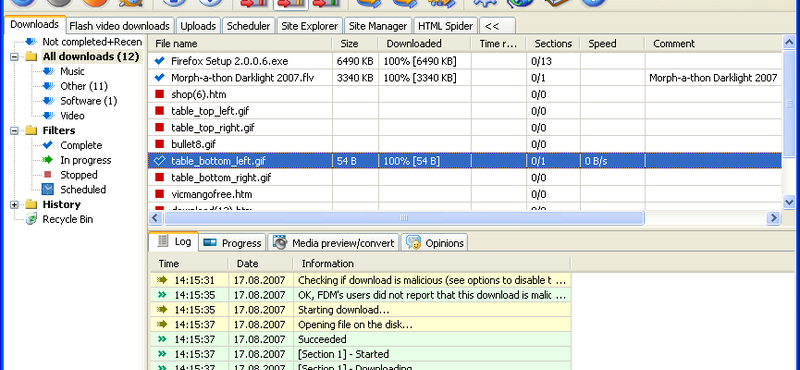Show the Scheduled downloads filter
This screenshot has width=800, height=370.
click(83, 190)
